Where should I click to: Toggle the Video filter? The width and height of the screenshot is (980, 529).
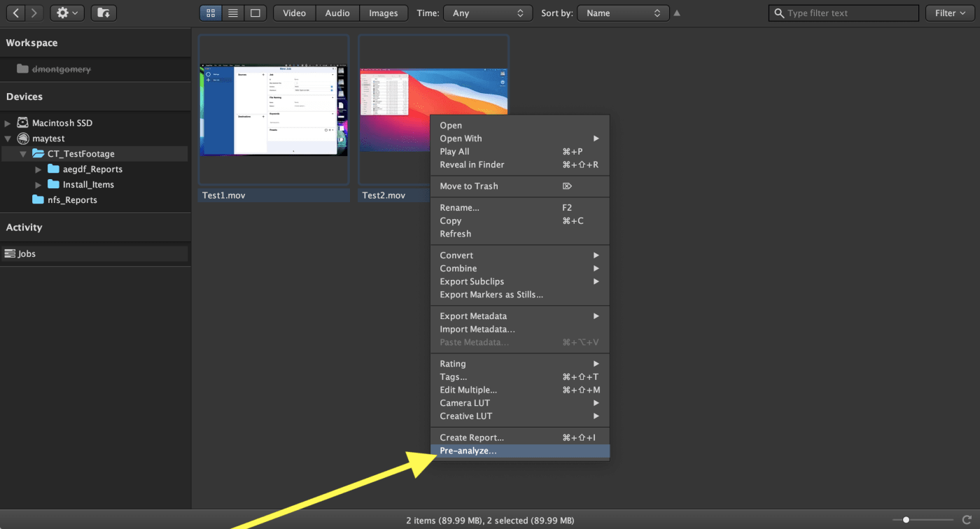click(x=294, y=13)
